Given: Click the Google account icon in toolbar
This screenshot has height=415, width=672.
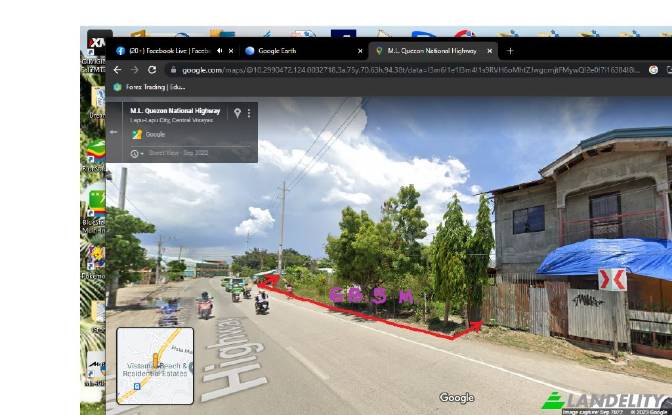Looking at the screenshot, I should (x=653, y=70).
